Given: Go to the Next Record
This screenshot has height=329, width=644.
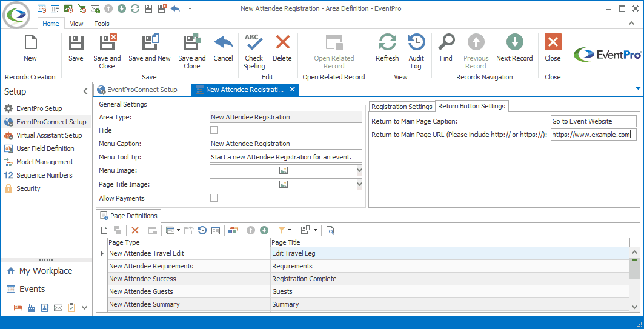Looking at the screenshot, I should tap(514, 48).
